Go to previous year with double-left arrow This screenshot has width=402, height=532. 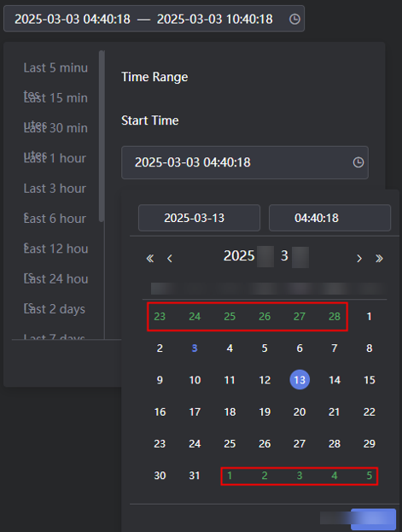point(150,259)
